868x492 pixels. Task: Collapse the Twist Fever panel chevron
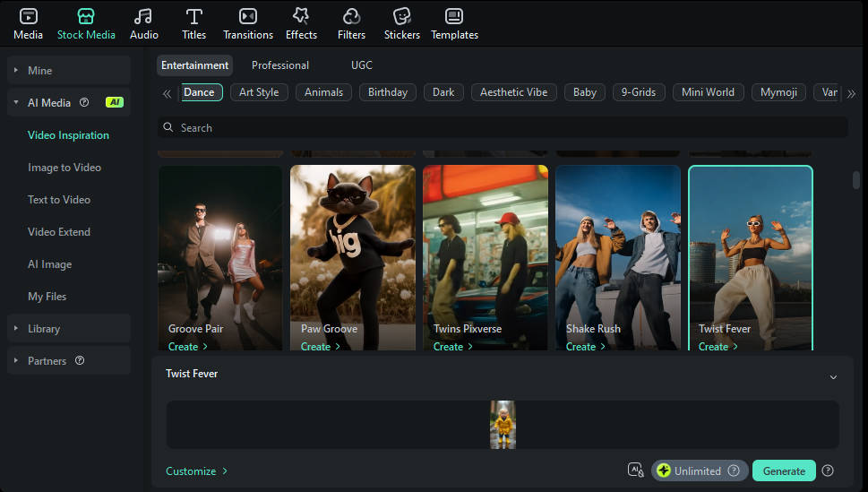(x=833, y=377)
